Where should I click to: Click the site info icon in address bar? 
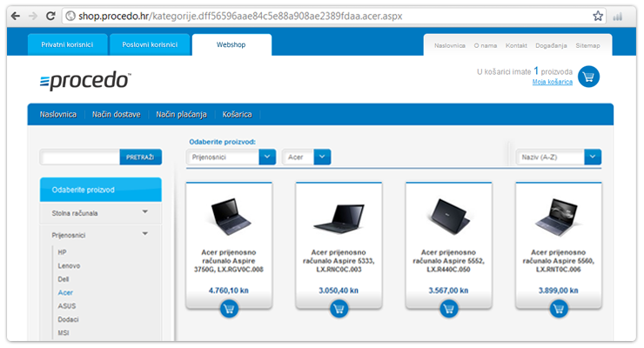coord(70,16)
